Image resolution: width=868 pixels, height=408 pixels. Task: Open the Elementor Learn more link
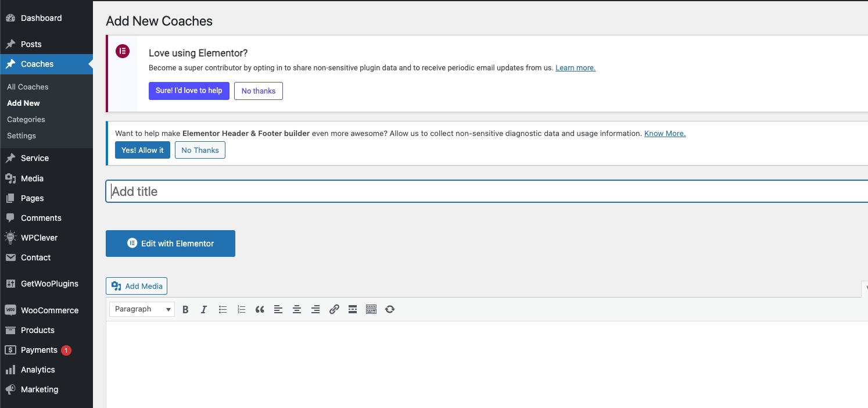tap(575, 68)
